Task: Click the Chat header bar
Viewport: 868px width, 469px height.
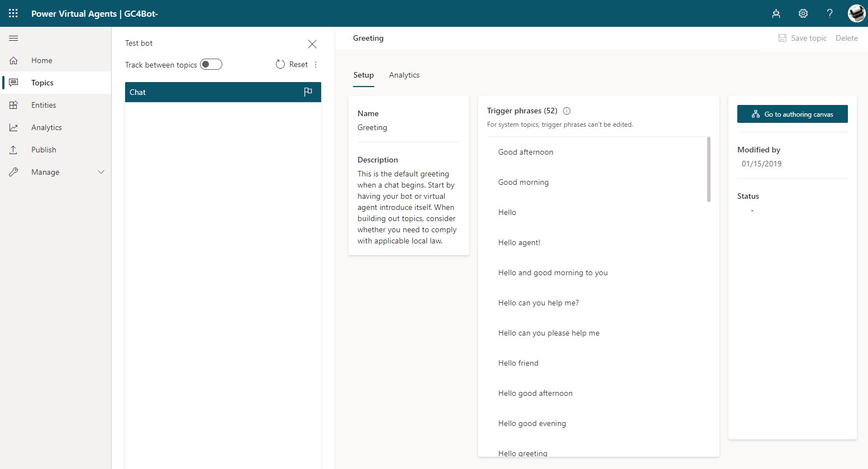Action: (223, 92)
